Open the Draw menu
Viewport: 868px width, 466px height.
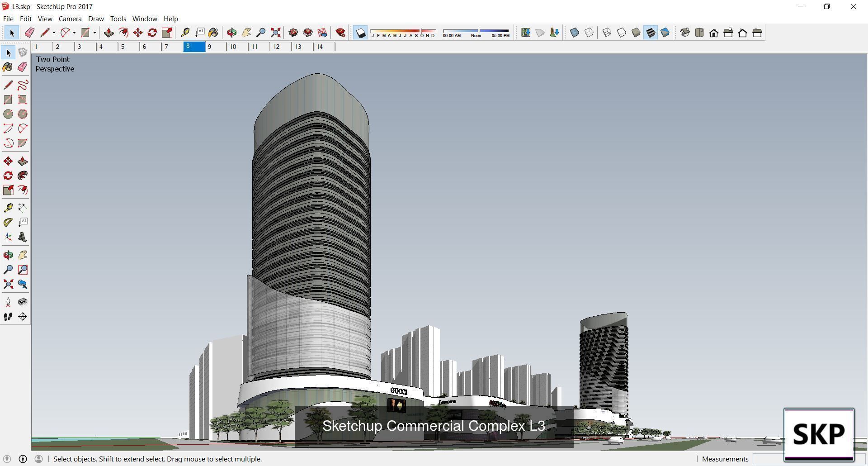click(96, 19)
